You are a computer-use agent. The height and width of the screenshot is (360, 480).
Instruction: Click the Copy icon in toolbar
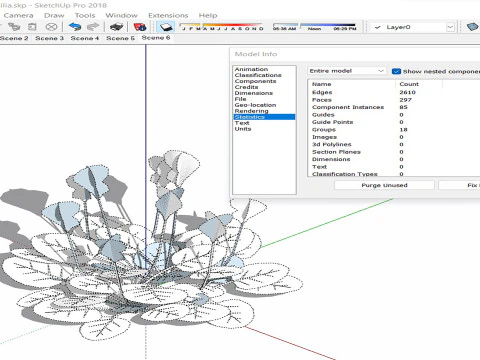pyautogui.click(x=14, y=27)
